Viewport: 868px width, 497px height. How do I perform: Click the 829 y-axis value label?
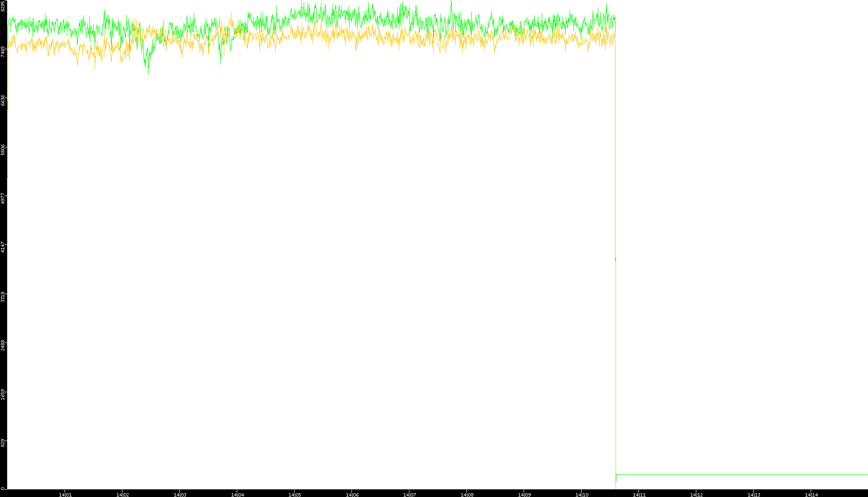coord(3,443)
